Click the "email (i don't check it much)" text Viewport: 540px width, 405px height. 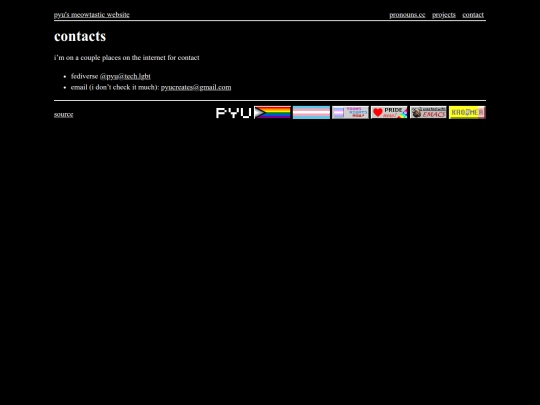(115, 87)
